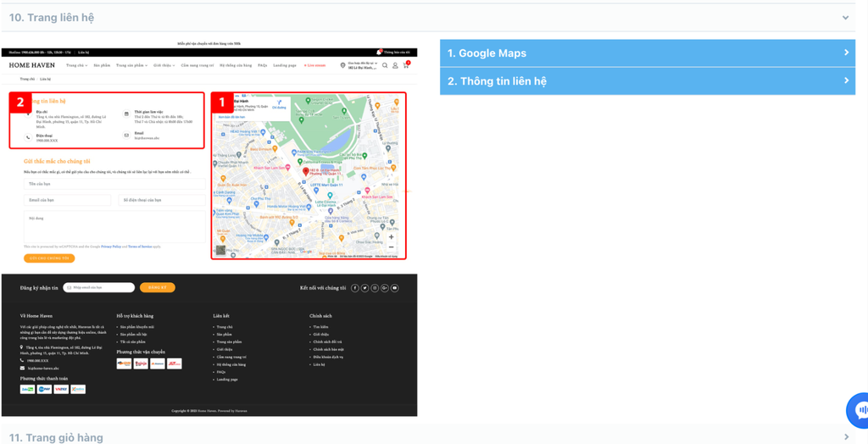This screenshot has width=868, height=444.
Task: Open the 'FAQs' navigation menu item
Action: pyautogui.click(x=263, y=65)
